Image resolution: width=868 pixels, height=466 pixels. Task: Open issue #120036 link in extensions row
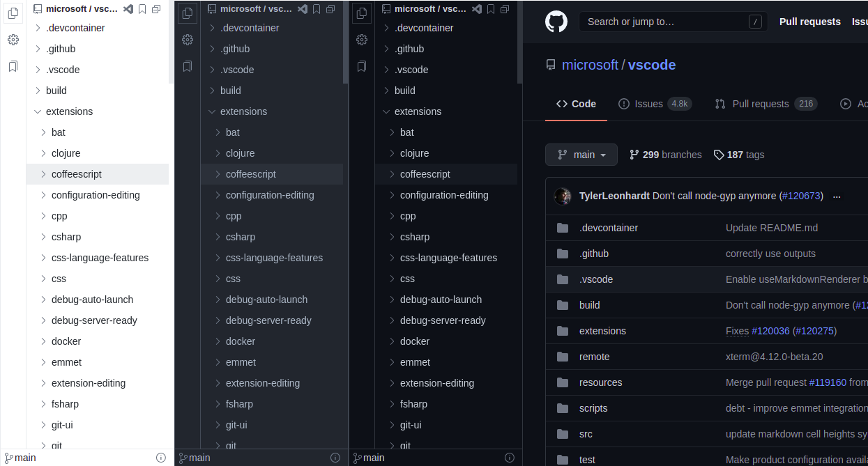(770, 331)
